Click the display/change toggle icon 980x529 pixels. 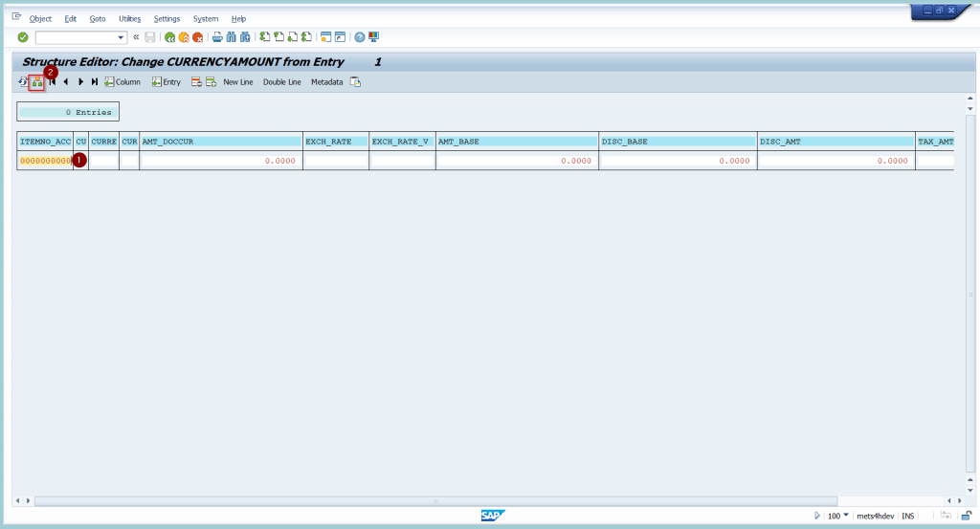coord(23,82)
